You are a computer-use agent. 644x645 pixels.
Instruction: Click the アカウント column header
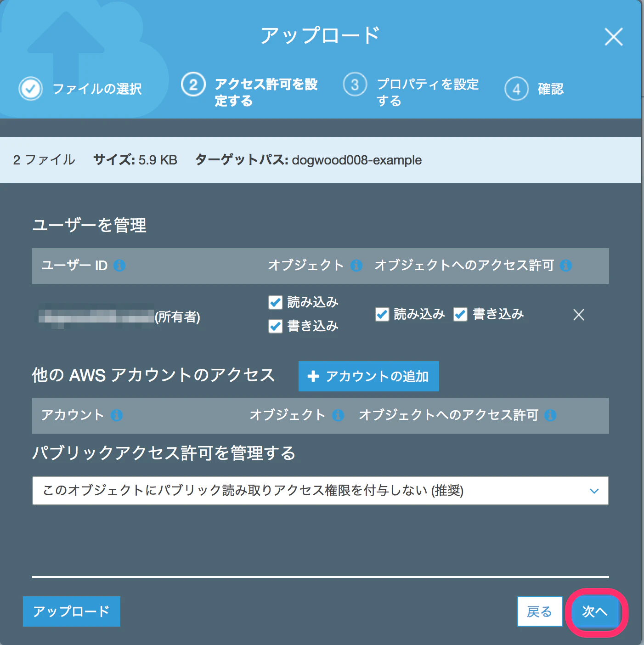[x=73, y=415]
